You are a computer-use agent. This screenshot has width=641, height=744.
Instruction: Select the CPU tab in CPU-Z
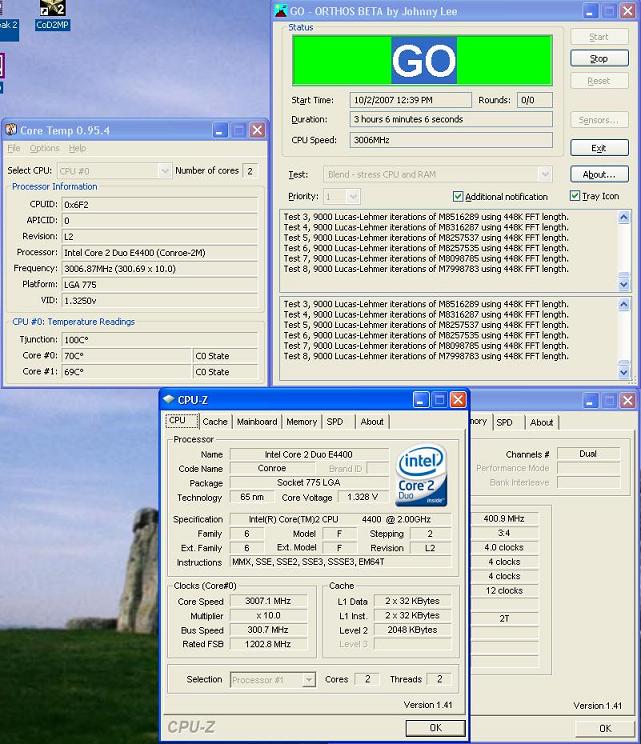click(182, 420)
